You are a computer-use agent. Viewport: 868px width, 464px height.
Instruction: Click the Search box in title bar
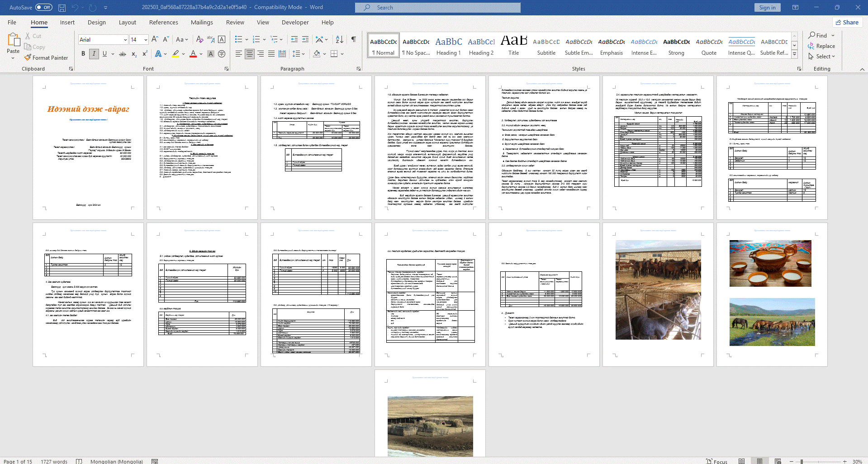pyautogui.click(x=438, y=8)
